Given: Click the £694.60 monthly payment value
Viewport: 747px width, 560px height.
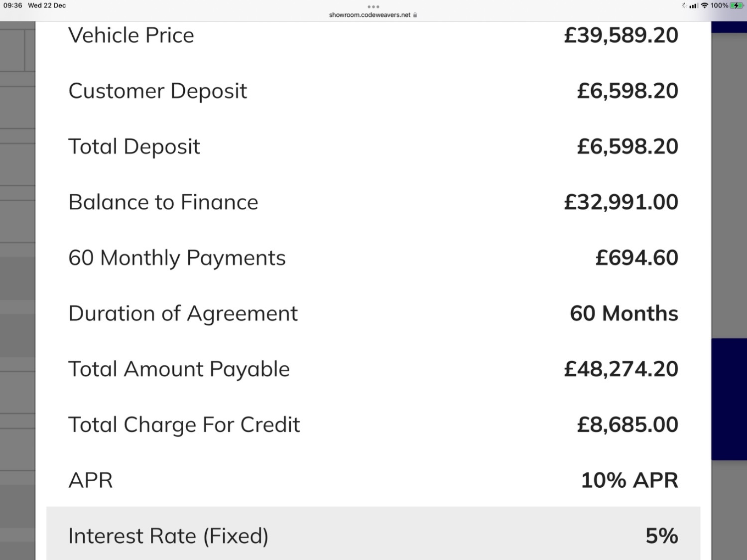Looking at the screenshot, I should pos(637,258).
